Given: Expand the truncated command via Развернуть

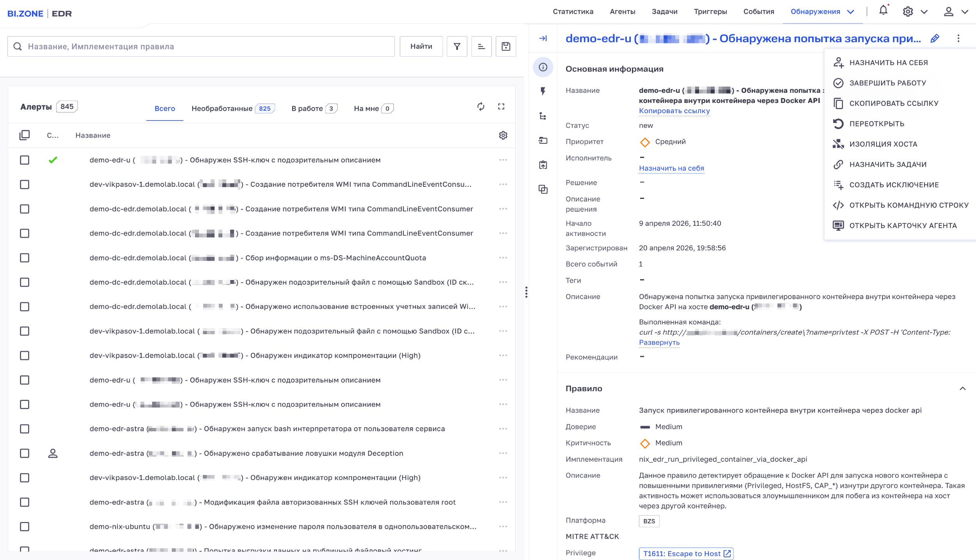Looking at the screenshot, I should click(659, 342).
